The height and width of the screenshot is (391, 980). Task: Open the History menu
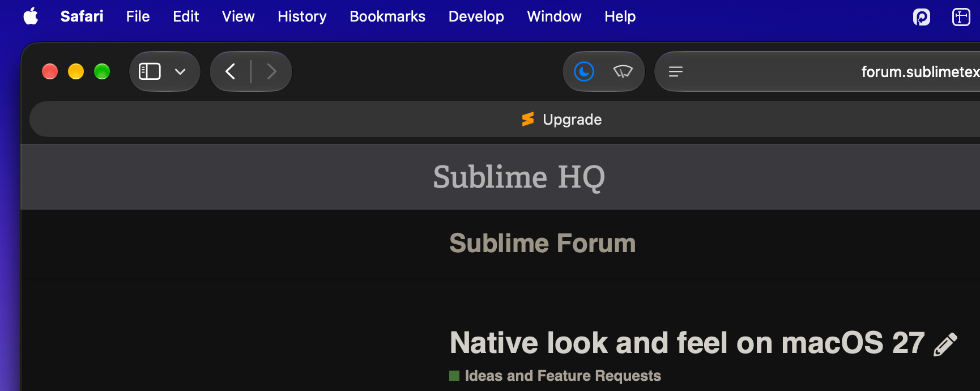click(x=302, y=16)
